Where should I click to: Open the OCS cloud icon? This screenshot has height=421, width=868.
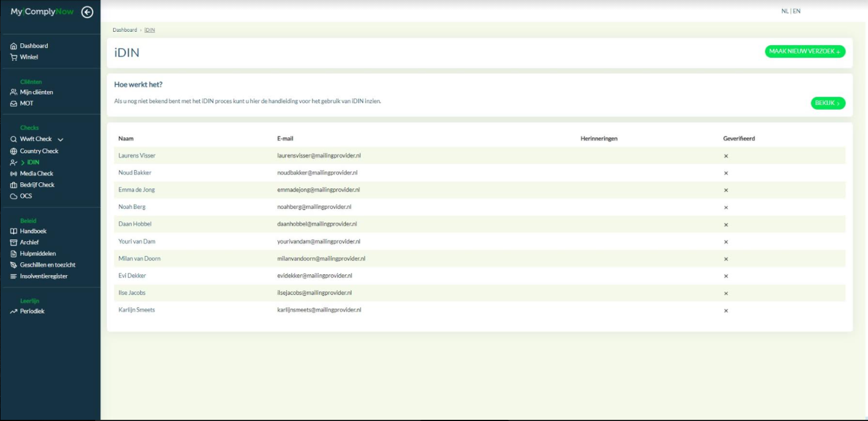coord(14,196)
